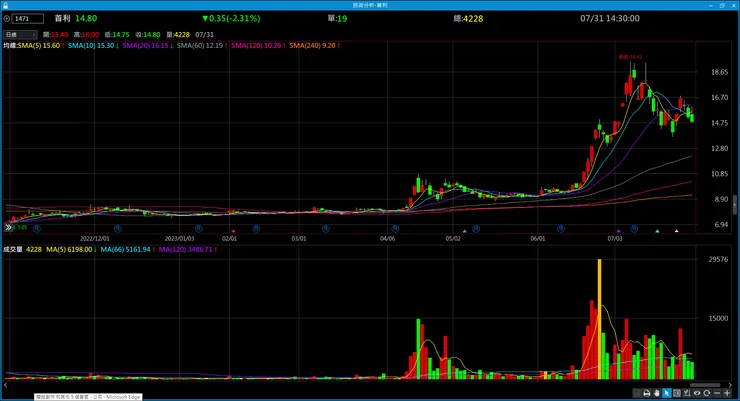Click the vertical handle on right edge

(734, 206)
